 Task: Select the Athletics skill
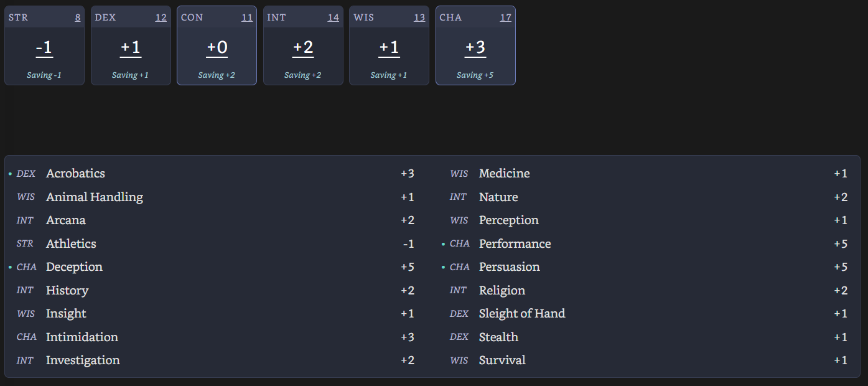[x=71, y=244]
